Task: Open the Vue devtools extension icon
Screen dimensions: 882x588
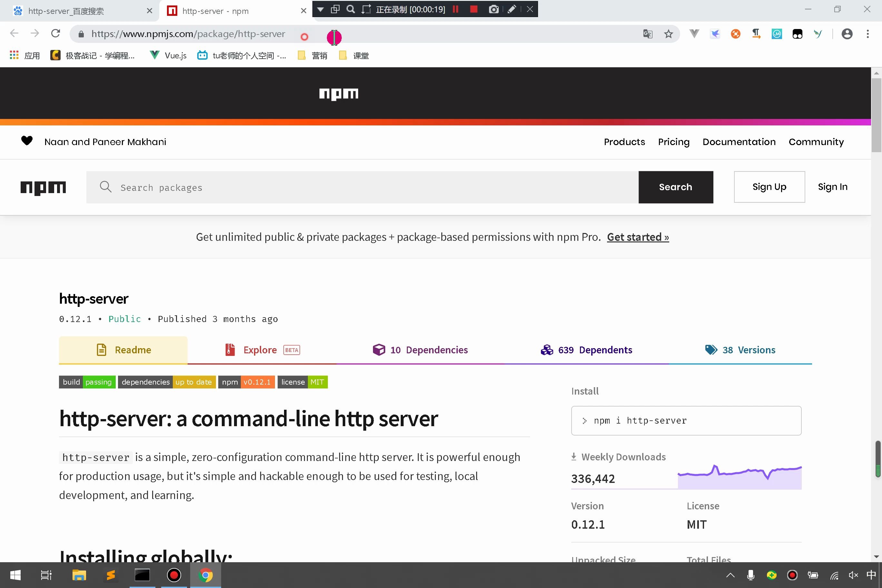Action: [x=694, y=34]
